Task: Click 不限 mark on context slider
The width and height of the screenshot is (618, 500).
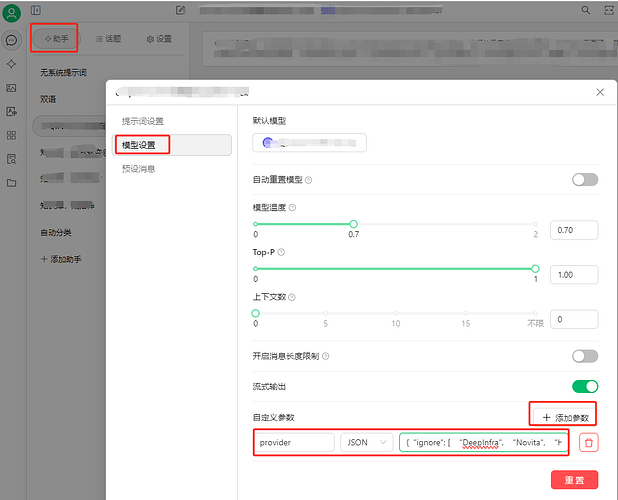Action: click(x=535, y=323)
